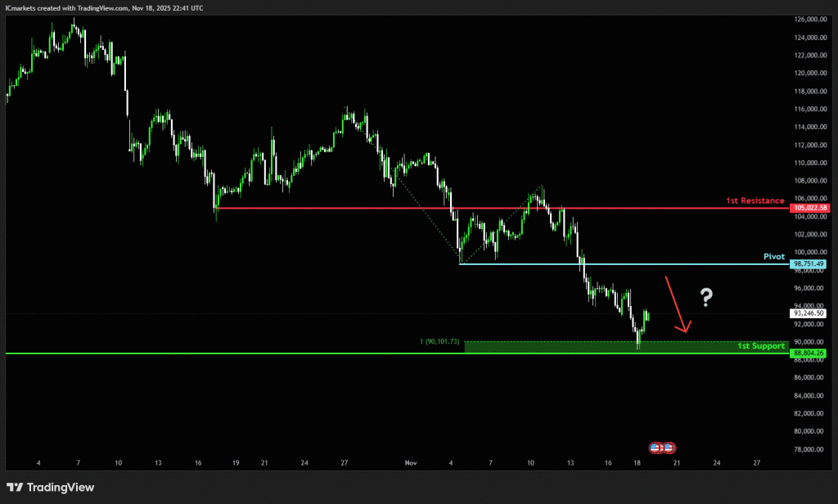Viewport: 838px width, 504px height.
Task: Select the red resistance horizontal line
Action: [x=491, y=208]
